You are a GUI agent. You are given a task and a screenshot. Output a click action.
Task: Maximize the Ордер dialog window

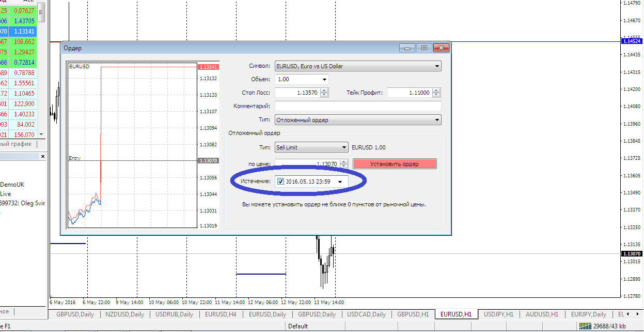(x=424, y=48)
